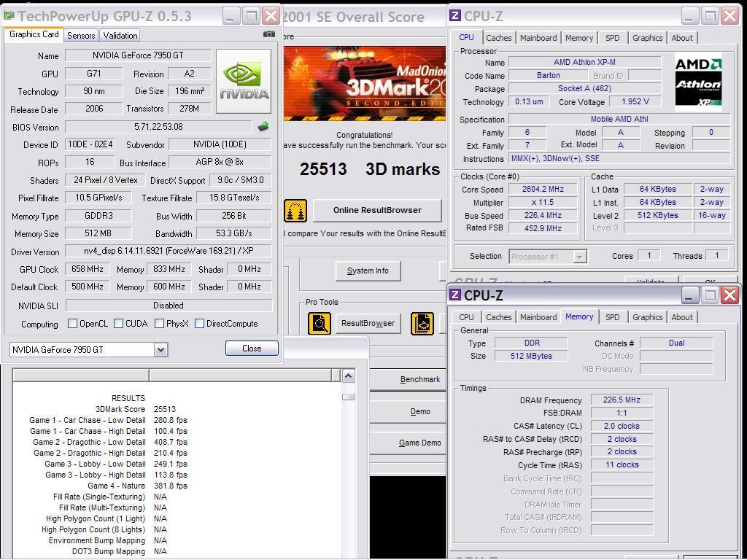Click the CPU-Z icon in the upper window title bar
Screen dimensions: 747x560
(455, 16)
